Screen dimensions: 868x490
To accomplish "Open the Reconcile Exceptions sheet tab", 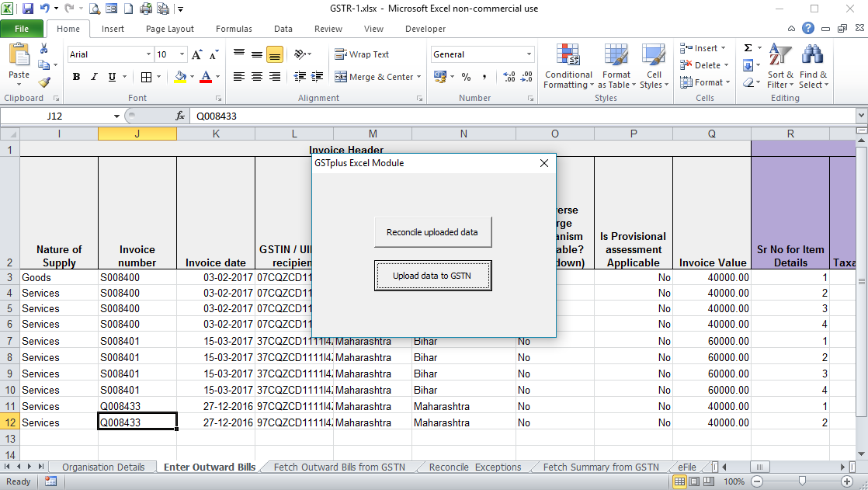I will tap(474, 467).
